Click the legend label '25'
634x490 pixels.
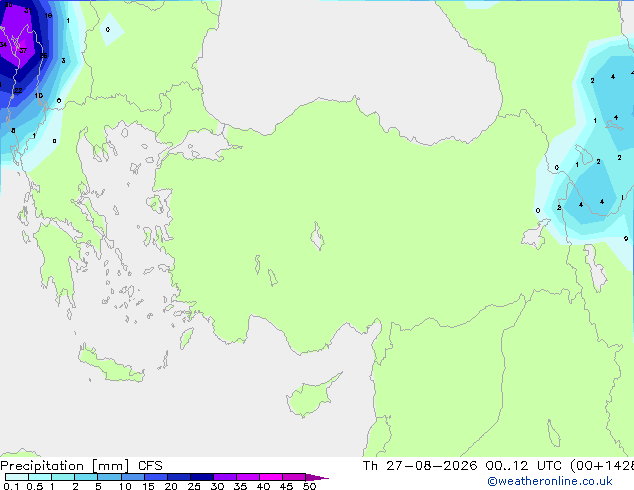pos(194,486)
